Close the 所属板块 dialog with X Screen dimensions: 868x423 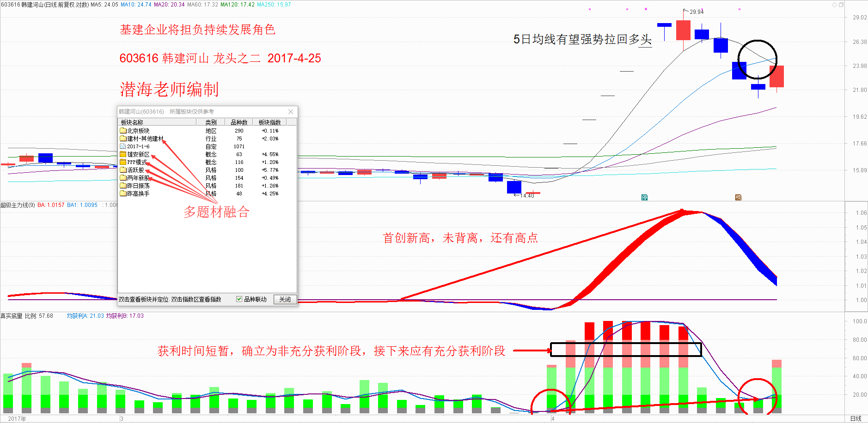(x=291, y=112)
